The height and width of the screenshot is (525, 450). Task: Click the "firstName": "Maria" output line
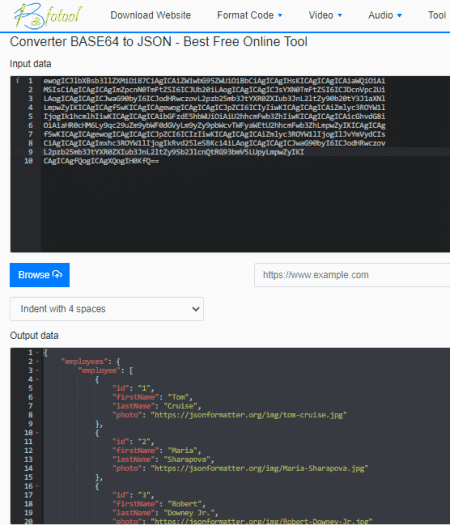click(x=156, y=450)
